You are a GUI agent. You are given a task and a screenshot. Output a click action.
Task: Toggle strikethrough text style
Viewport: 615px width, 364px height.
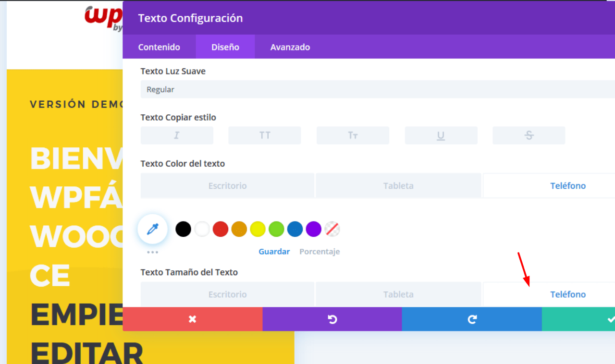[x=529, y=135]
